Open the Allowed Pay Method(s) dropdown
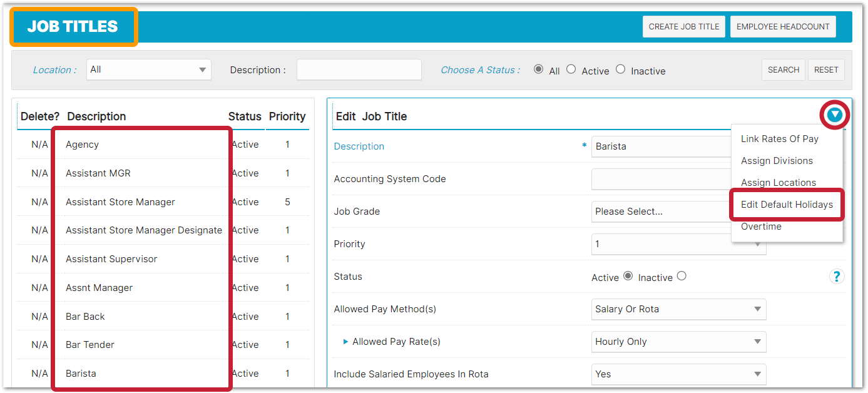868x393 pixels. [x=678, y=309]
